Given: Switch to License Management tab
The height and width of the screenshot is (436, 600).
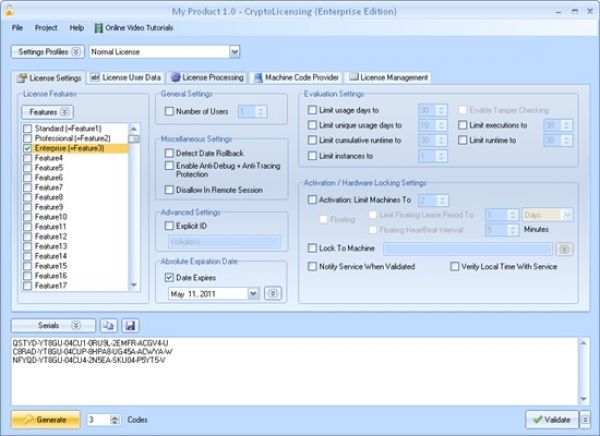Looking at the screenshot, I should [x=388, y=78].
